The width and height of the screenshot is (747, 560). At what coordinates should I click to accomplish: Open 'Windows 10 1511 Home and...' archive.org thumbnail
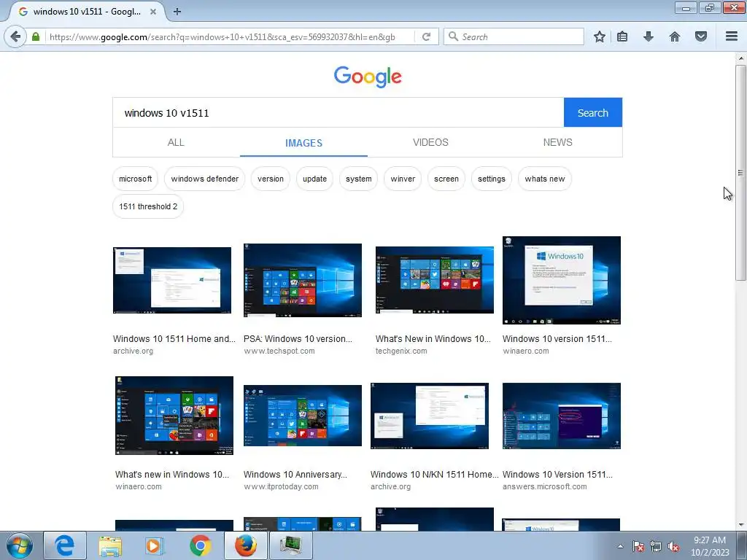tap(172, 280)
